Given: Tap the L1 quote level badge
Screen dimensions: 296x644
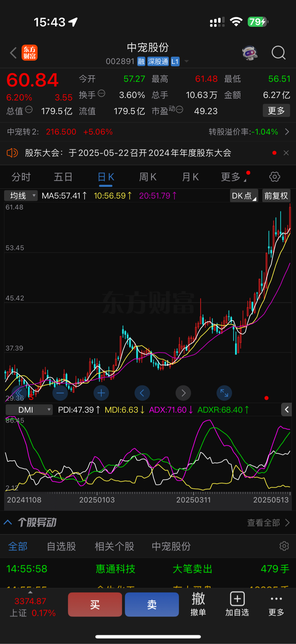Looking at the screenshot, I should 175,61.
